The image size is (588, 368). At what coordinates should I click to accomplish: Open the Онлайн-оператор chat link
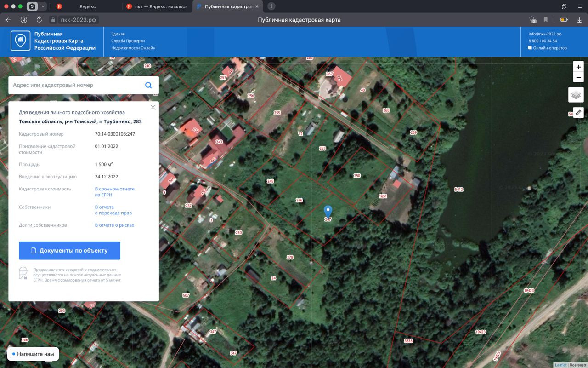pos(548,48)
